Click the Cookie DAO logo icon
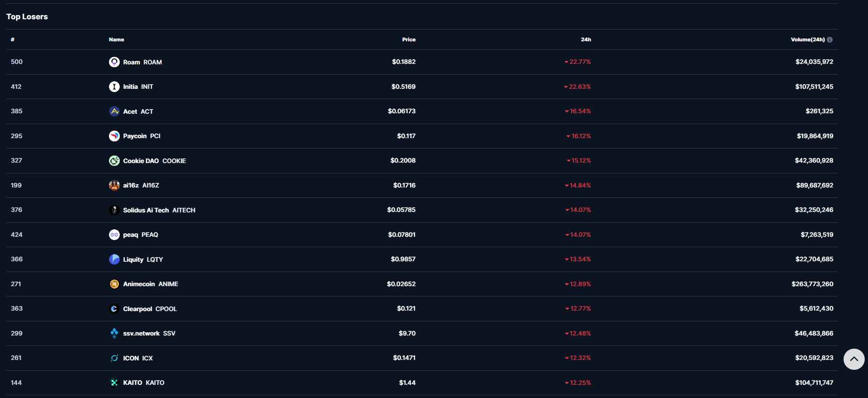This screenshot has height=398, width=868. [x=114, y=161]
